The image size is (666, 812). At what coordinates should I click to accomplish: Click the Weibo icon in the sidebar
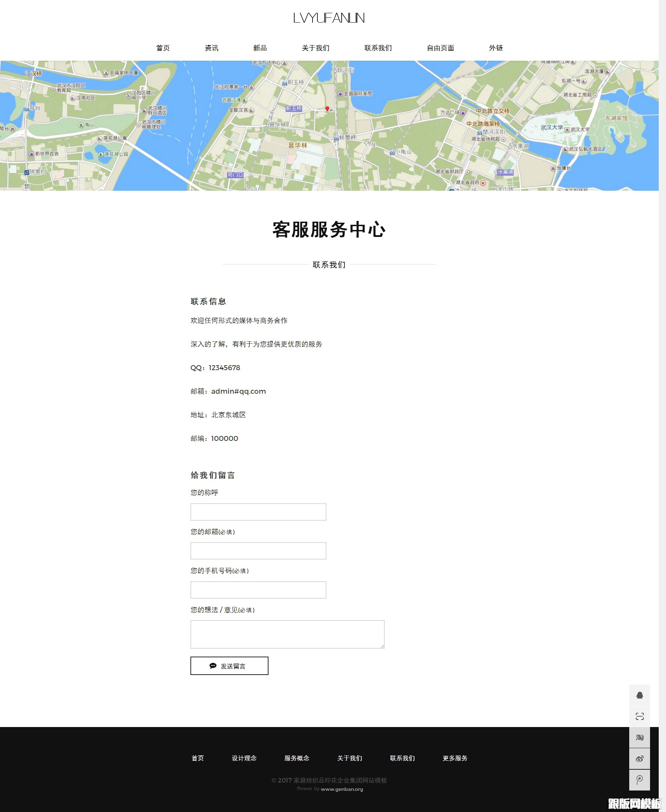coord(640,758)
